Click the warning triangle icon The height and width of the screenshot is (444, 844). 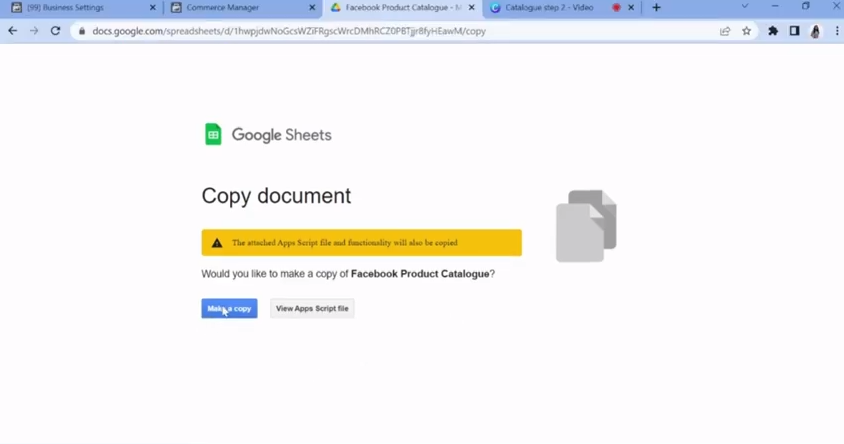[217, 243]
